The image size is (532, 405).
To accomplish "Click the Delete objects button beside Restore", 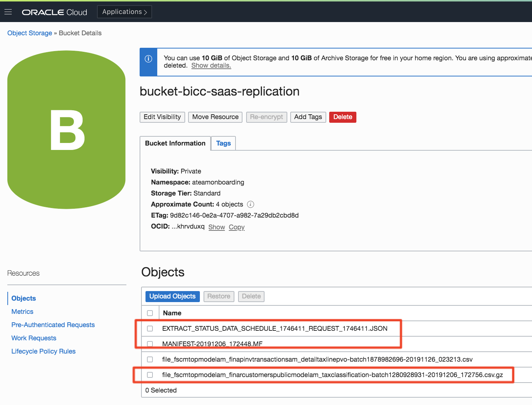I will pyautogui.click(x=251, y=296).
